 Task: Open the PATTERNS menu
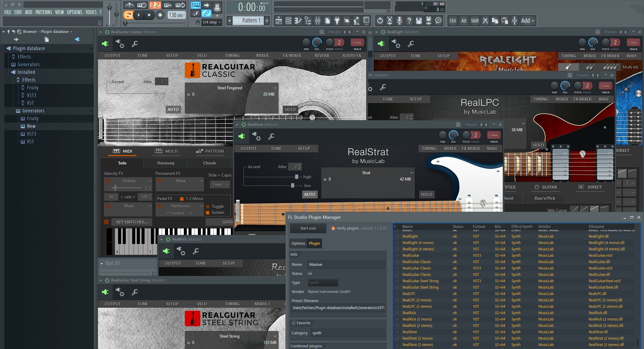pyautogui.click(x=44, y=12)
